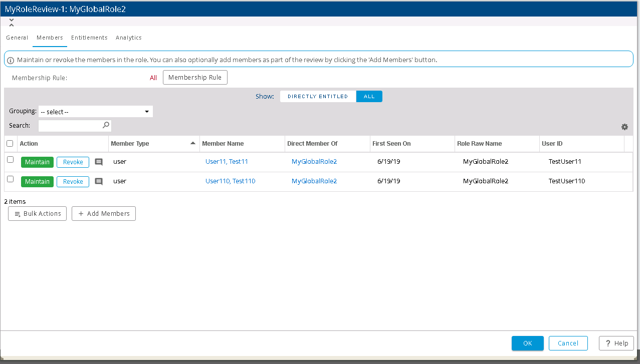640x364 pixels.
Task: Sort by Member Type ascending arrow
Action: pyautogui.click(x=193, y=143)
